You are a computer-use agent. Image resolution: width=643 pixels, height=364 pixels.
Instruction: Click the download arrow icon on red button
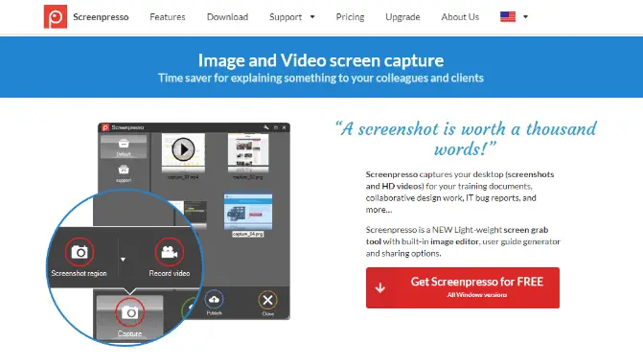(x=380, y=287)
